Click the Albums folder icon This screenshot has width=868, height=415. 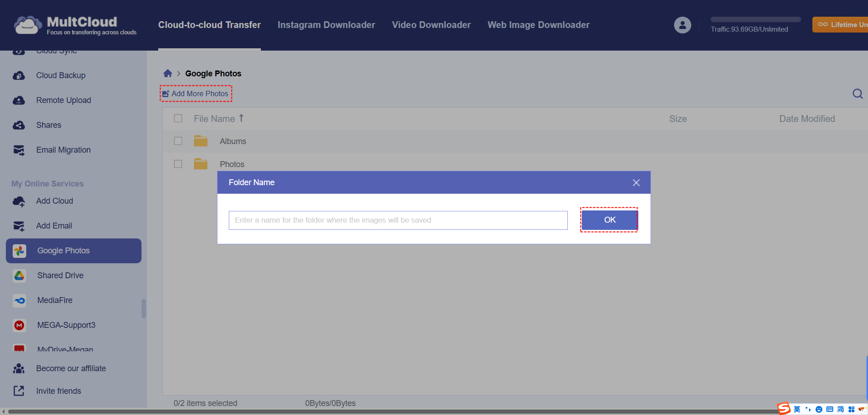(201, 141)
